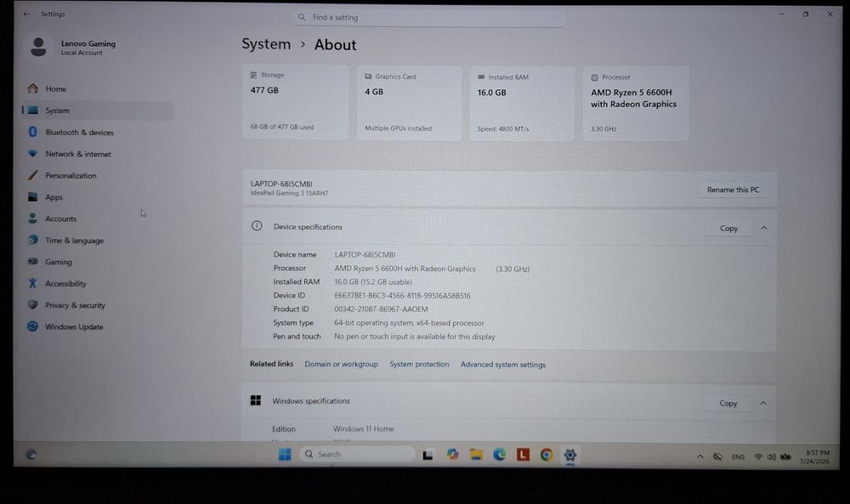Open Advanced system settings link
This screenshot has width=850, height=504.
tap(503, 365)
